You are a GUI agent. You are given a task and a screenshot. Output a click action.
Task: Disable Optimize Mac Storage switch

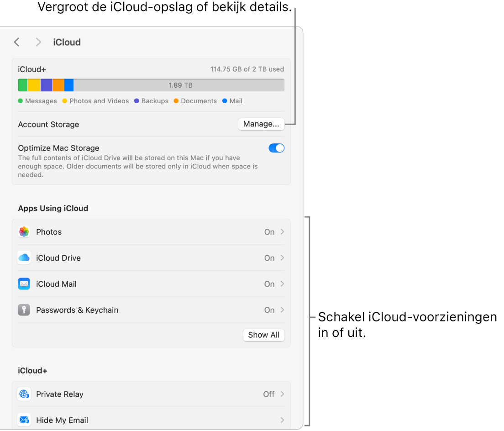[x=277, y=148]
